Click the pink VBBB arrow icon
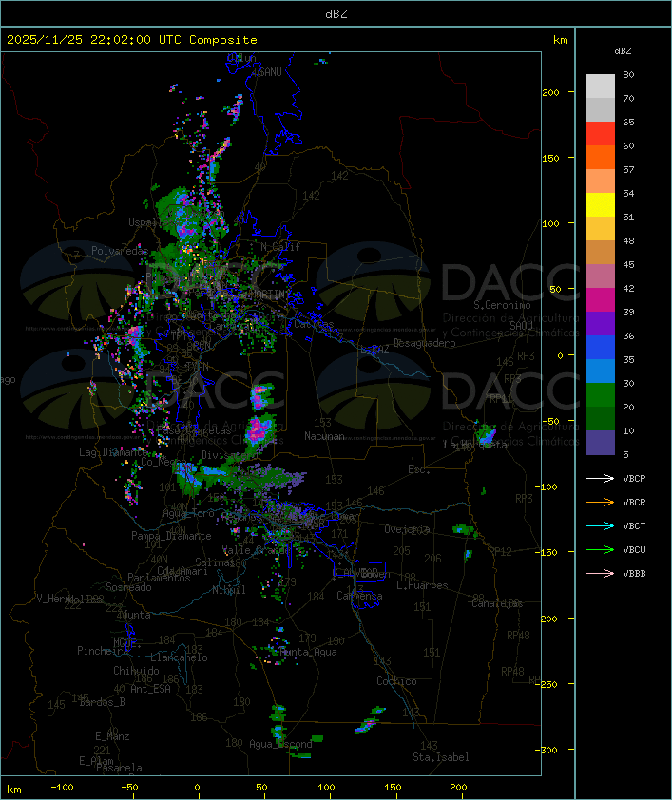 600,574
